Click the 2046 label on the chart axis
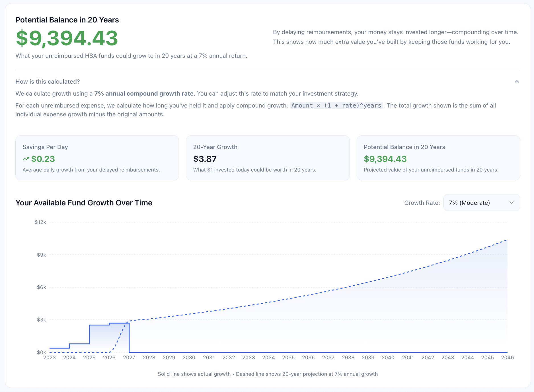 (x=507, y=358)
